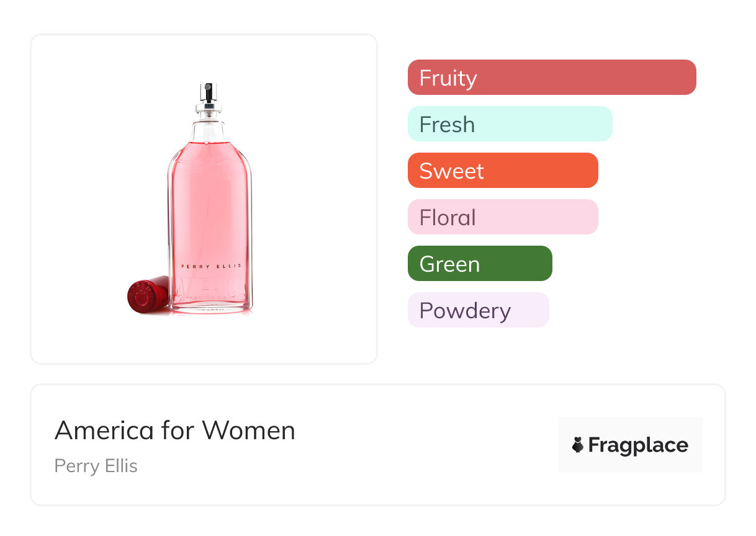The height and width of the screenshot is (536, 756).
Task: Click the word Green in the dark green bar
Action: tap(449, 264)
